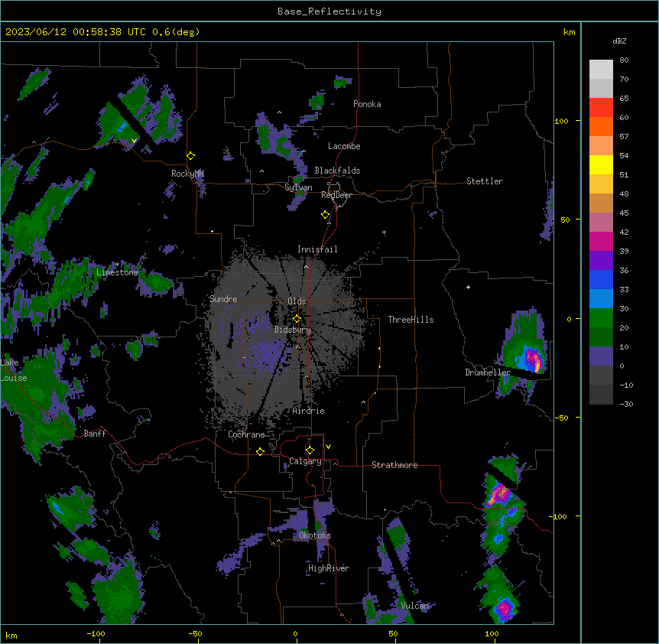
Task: Click the Strathmore map label
Action: pos(394,465)
